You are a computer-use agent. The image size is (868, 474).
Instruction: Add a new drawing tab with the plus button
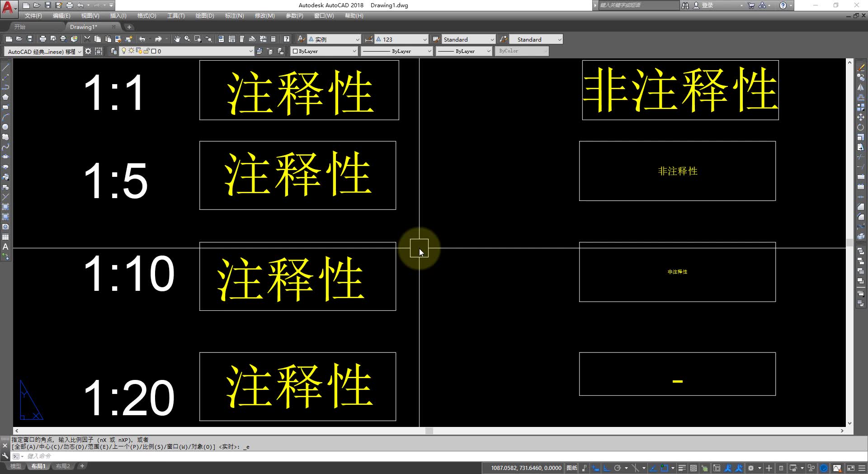[129, 27]
